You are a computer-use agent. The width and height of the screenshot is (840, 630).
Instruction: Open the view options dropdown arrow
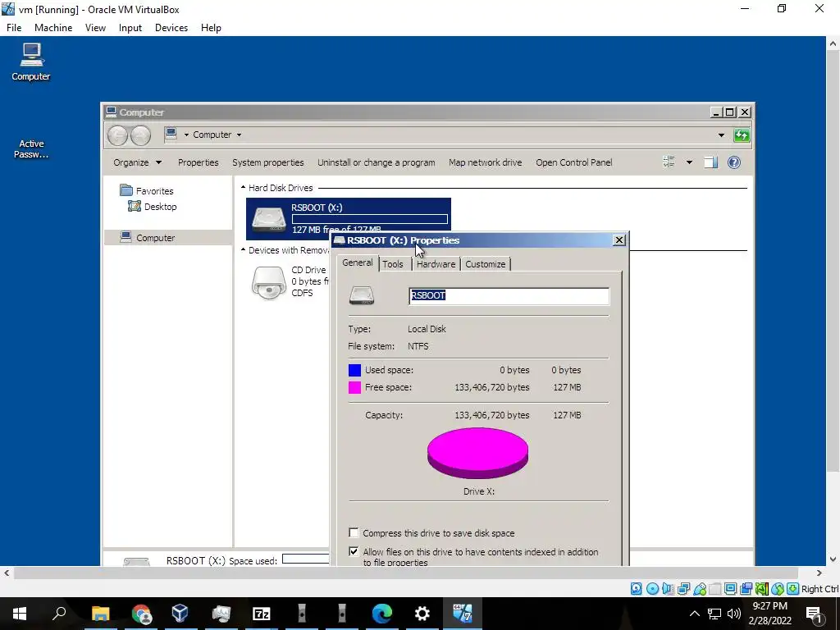pyautogui.click(x=689, y=162)
